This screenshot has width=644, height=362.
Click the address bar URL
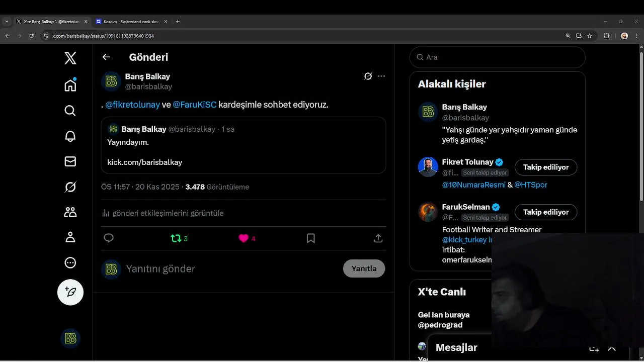pyautogui.click(x=103, y=36)
